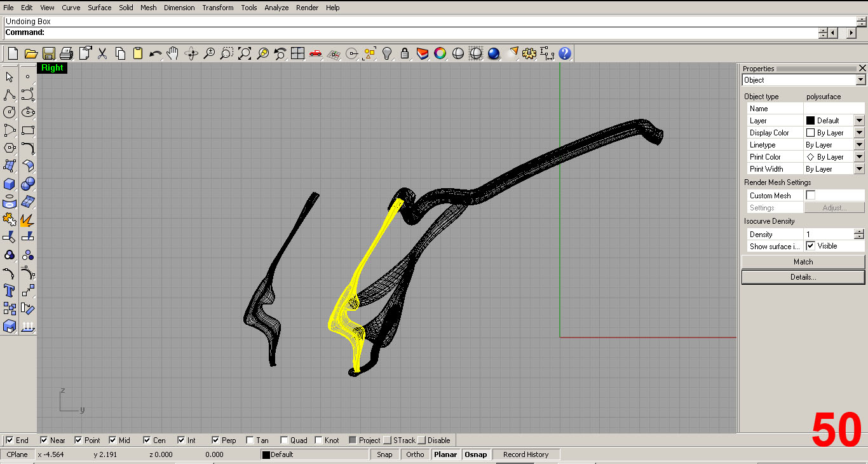Open Options with the gear icon

pyautogui.click(x=529, y=53)
